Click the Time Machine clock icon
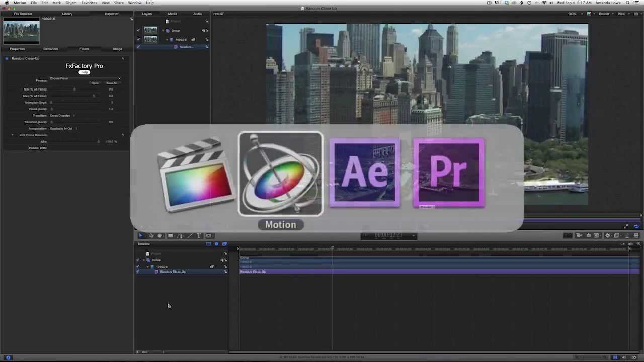This screenshot has width=644, height=362. click(x=528, y=3)
